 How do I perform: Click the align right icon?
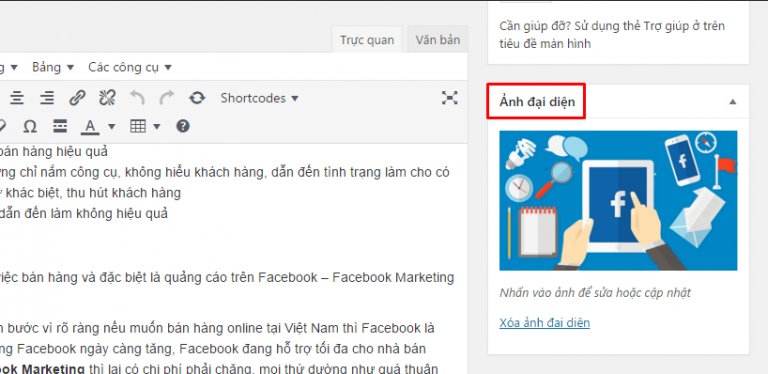click(x=47, y=98)
